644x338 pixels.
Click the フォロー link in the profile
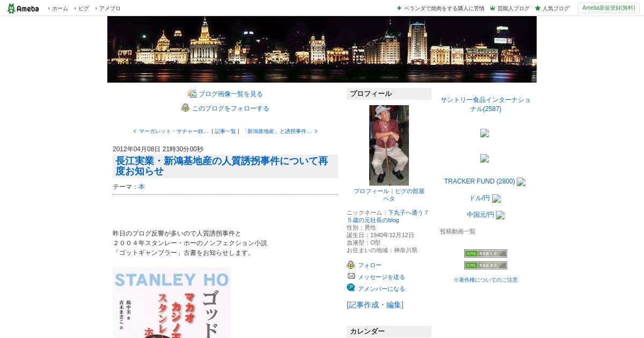[370, 266]
